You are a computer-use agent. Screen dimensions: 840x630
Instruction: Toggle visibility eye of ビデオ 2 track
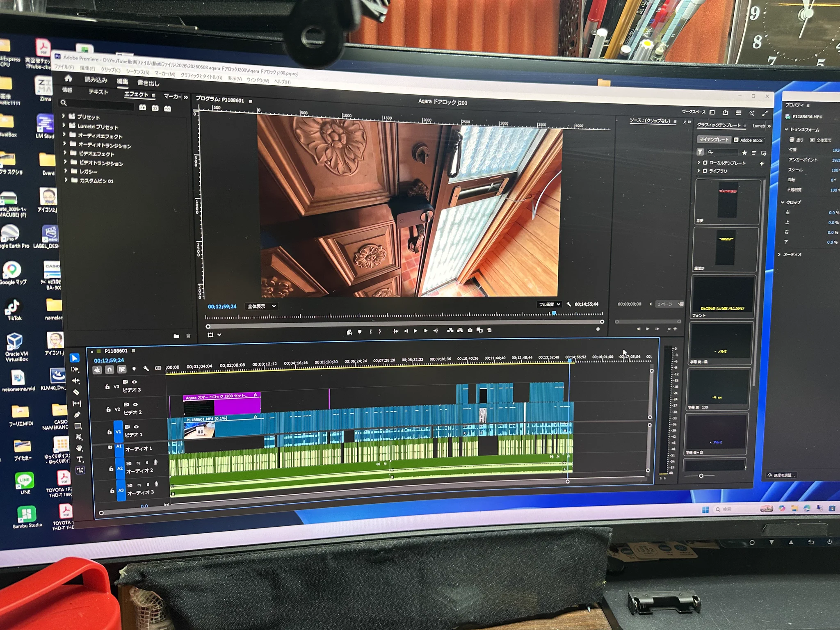[135, 404]
